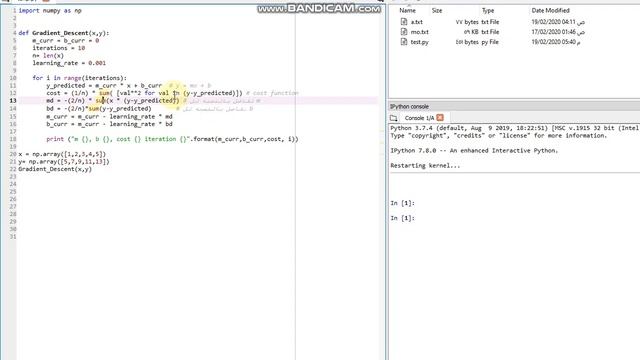Click the 'import numpy as np' line
640x360 pixels.
[x=50, y=11]
